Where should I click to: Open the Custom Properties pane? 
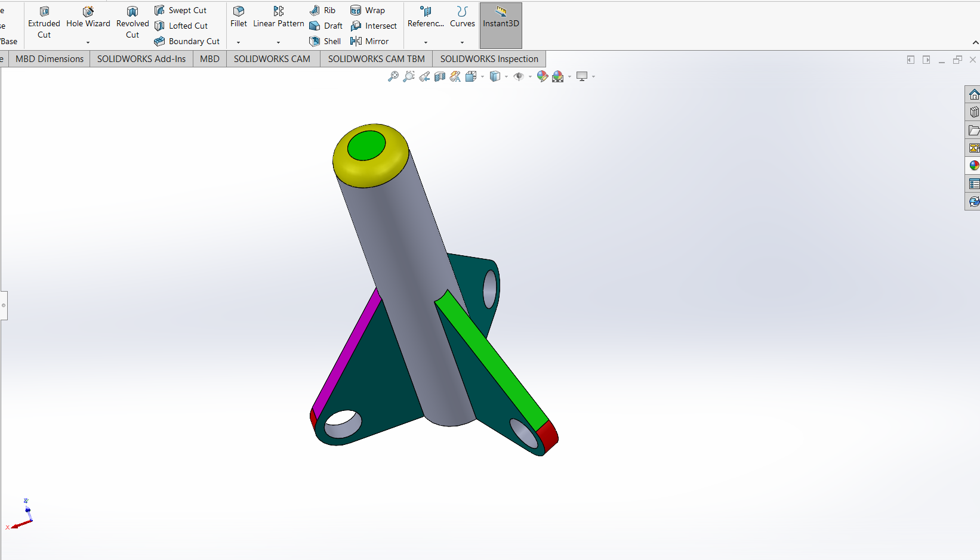(974, 184)
